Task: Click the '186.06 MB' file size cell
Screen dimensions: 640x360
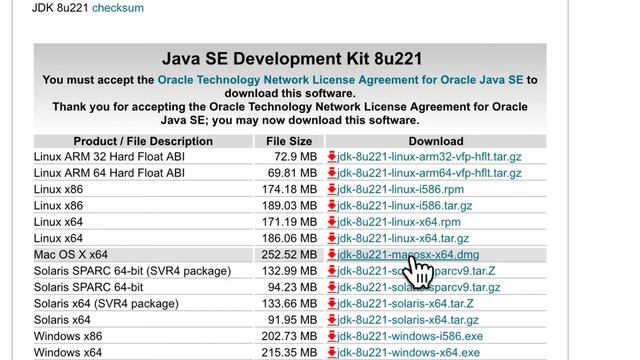Action: pos(289,238)
